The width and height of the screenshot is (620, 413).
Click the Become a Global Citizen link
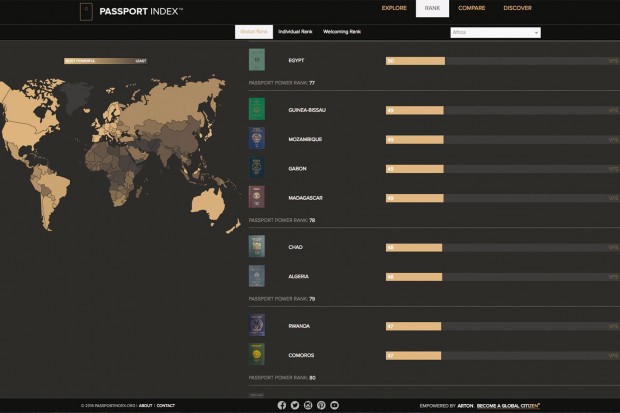tap(508, 405)
